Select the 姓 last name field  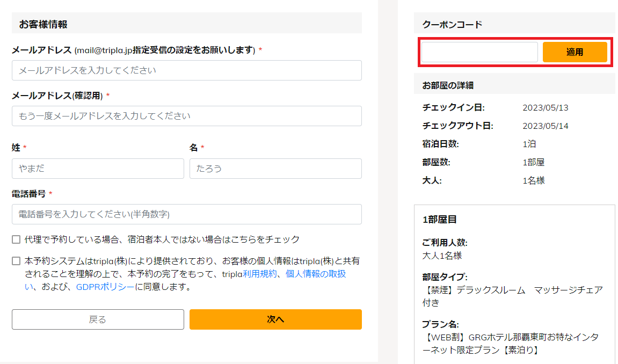(98, 169)
